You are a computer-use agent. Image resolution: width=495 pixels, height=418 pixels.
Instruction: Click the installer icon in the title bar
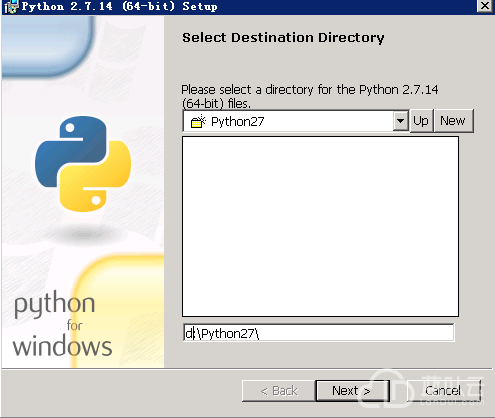point(10,7)
